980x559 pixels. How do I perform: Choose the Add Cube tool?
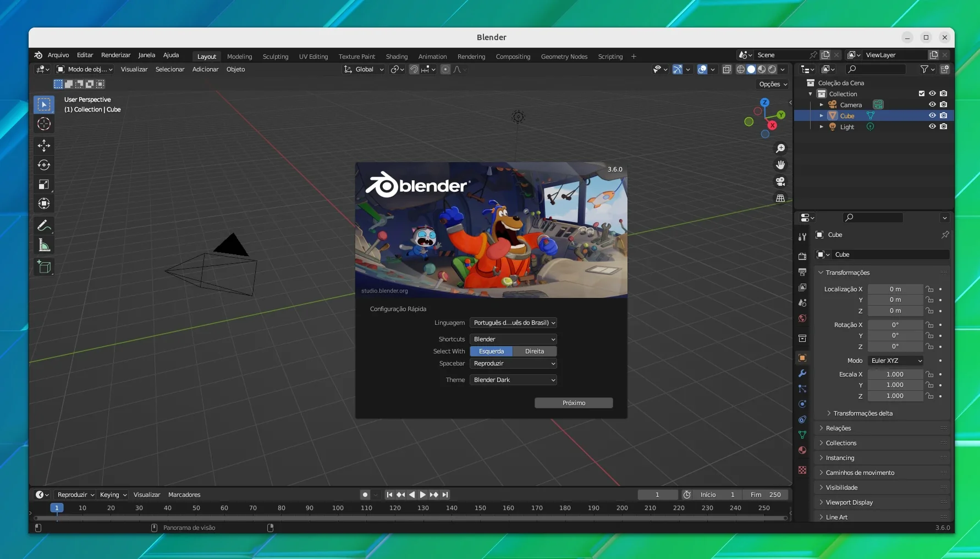[44, 267]
